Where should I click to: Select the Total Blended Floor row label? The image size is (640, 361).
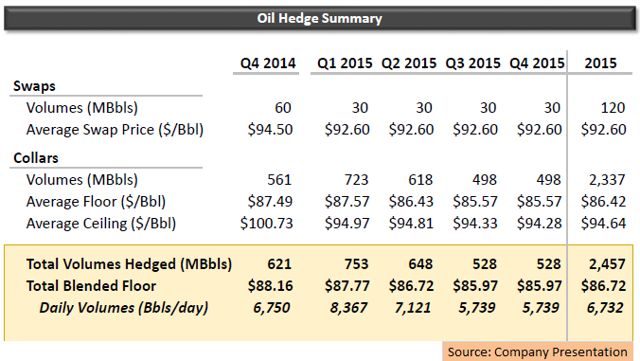pyautogui.click(x=91, y=286)
